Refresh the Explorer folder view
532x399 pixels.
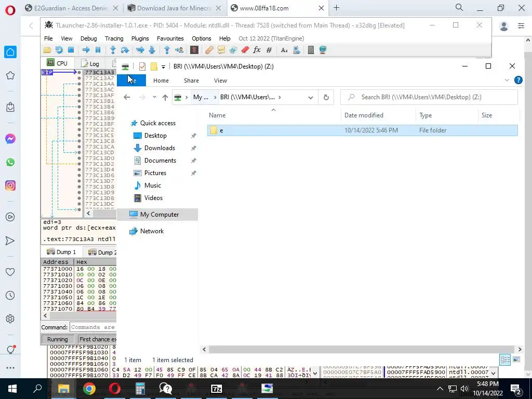[x=326, y=97]
